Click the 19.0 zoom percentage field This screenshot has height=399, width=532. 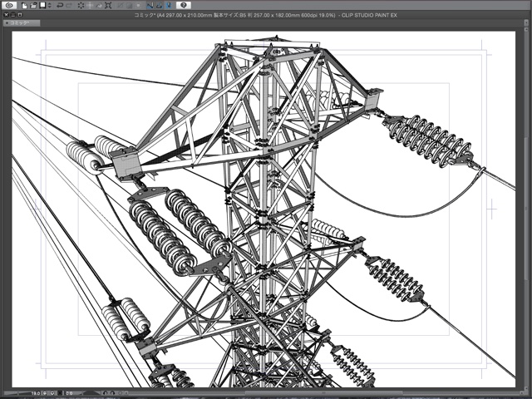coord(37,392)
